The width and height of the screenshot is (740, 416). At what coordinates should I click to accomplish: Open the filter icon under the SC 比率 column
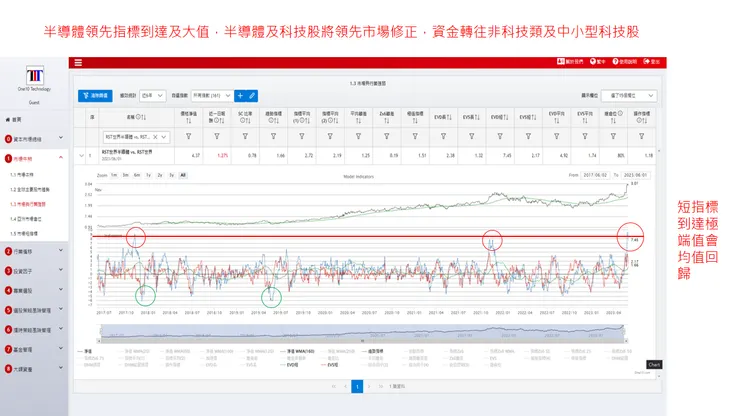point(245,136)
